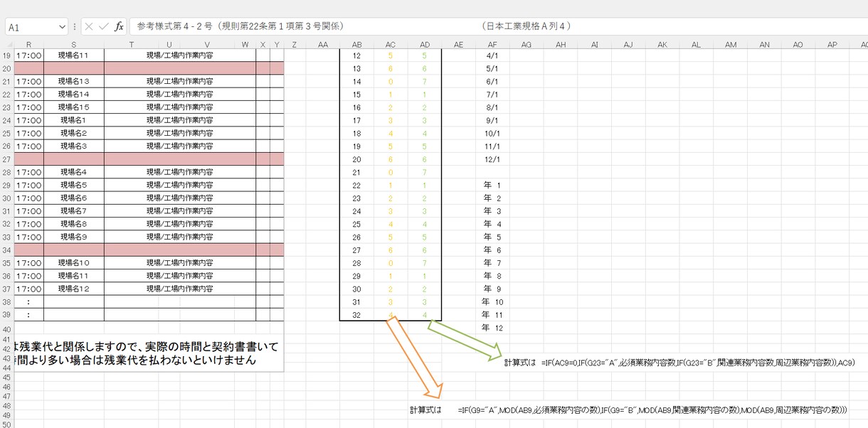Screen dimensions: 868x428
Task: Click cell 現場名12 in row 37
Action: click(74, 289)
